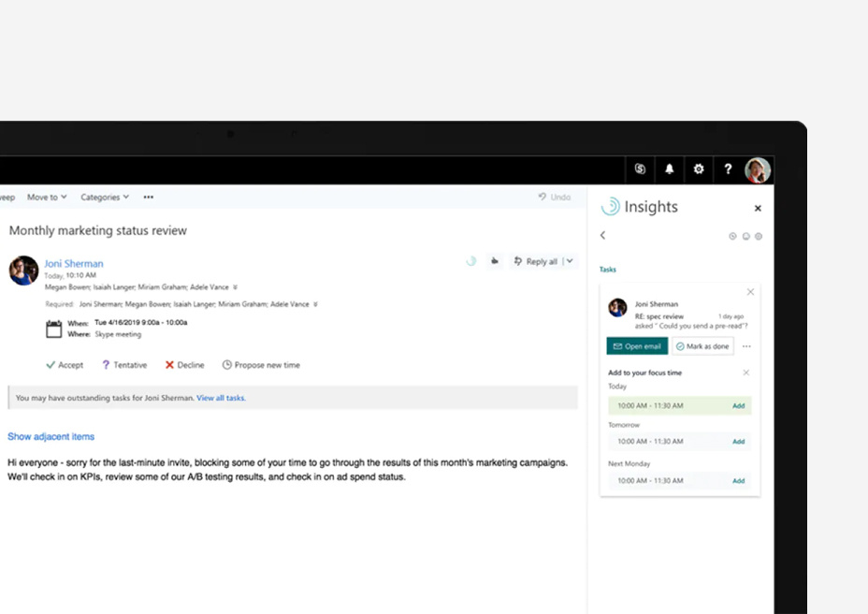Image resolution: width=868 pixels, height=614 pixels.
Task: Go back in the Insights pane
Action: pyautogui.click(x=603, y=236)
